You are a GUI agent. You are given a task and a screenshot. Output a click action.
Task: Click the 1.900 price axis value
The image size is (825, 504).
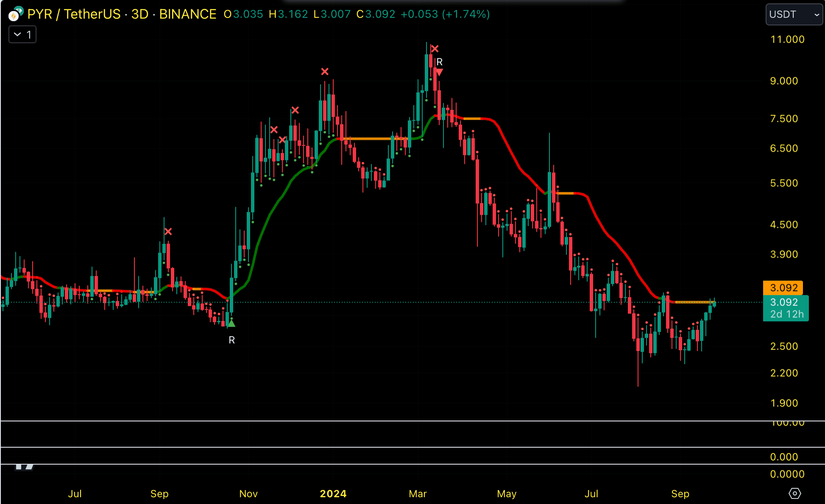coord(784,403)
